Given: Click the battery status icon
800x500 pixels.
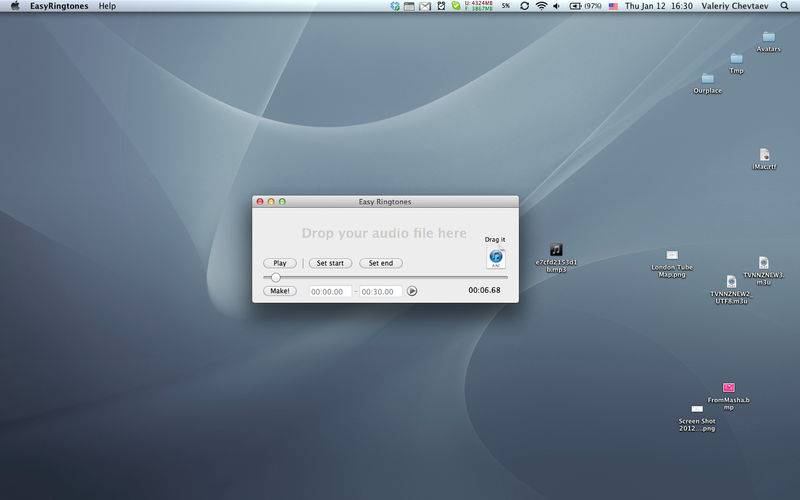Looking at the screenshot, I should [x=576, y=6].
